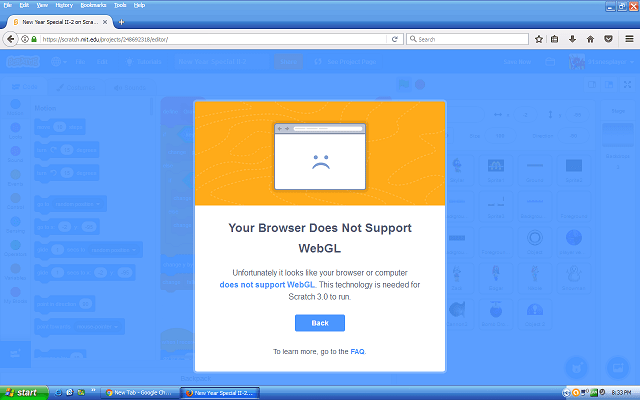Click the Firefox New Year Special taskbar button
The width and height of the screenshot is (640, 400).
point(220,393)
